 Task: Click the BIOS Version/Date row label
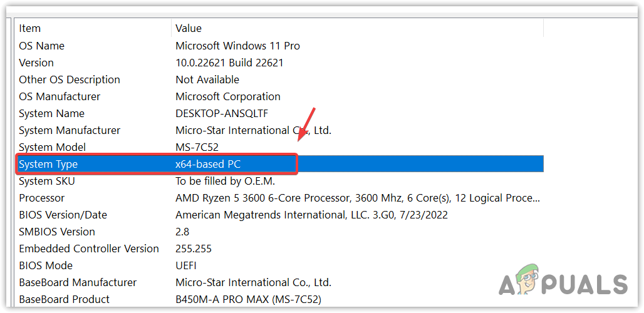tap(63, 215)
